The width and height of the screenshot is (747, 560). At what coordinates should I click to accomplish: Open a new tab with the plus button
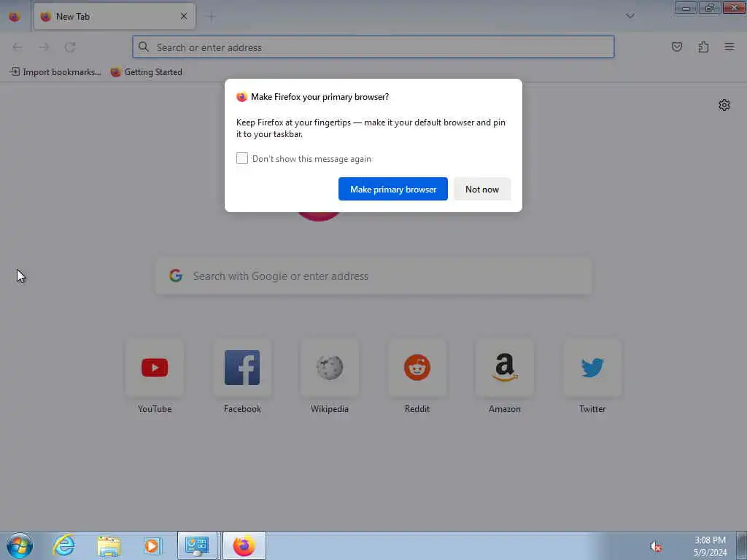point(211,17)
